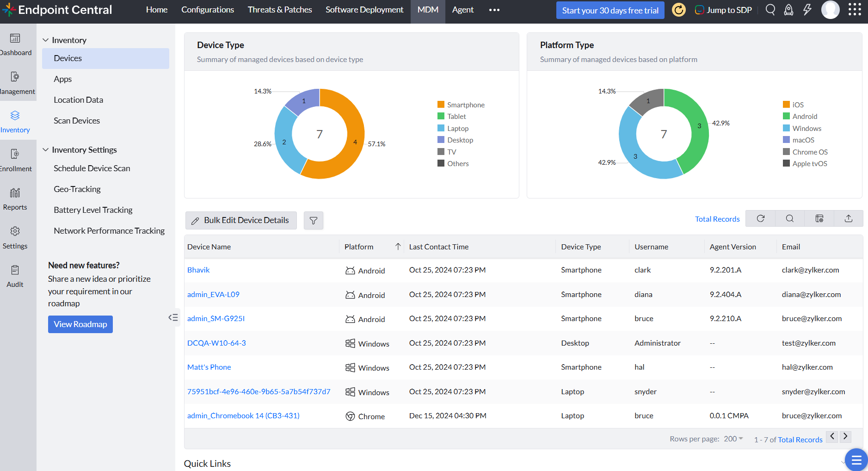Image resolution: width=868 pixels, height=471 pixels.
Task: Toggle Android legend swatch in Platform Type
Action: click(786, 116)
